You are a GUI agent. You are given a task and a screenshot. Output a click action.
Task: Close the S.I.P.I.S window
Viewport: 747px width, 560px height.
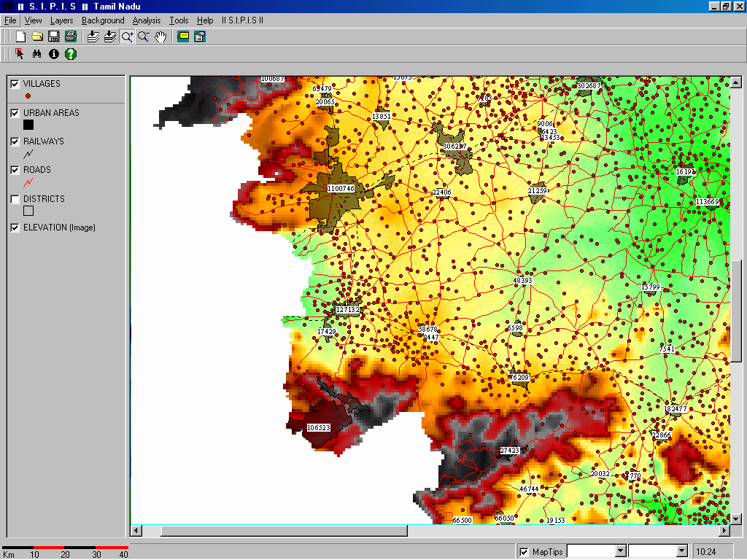tap(738, 6)
